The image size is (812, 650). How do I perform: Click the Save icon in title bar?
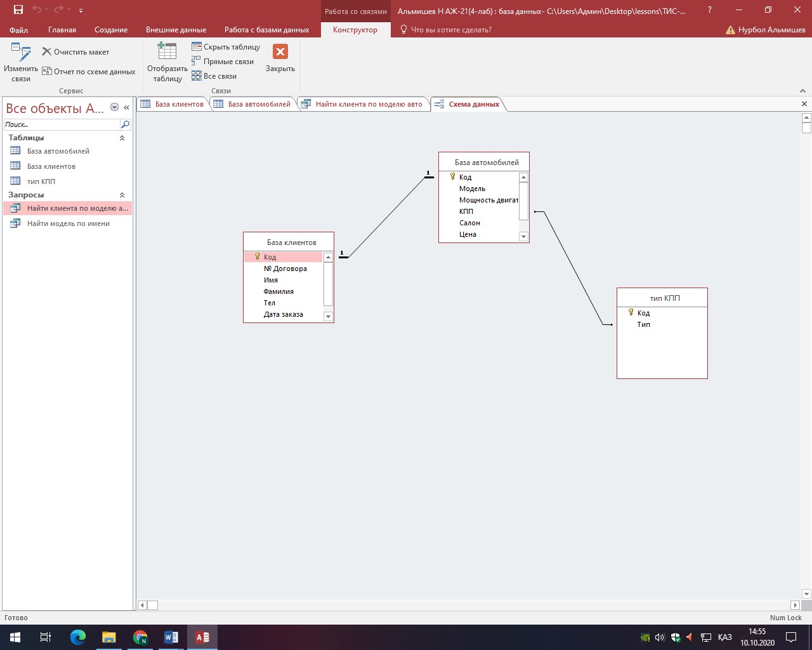tap(18, 10)
